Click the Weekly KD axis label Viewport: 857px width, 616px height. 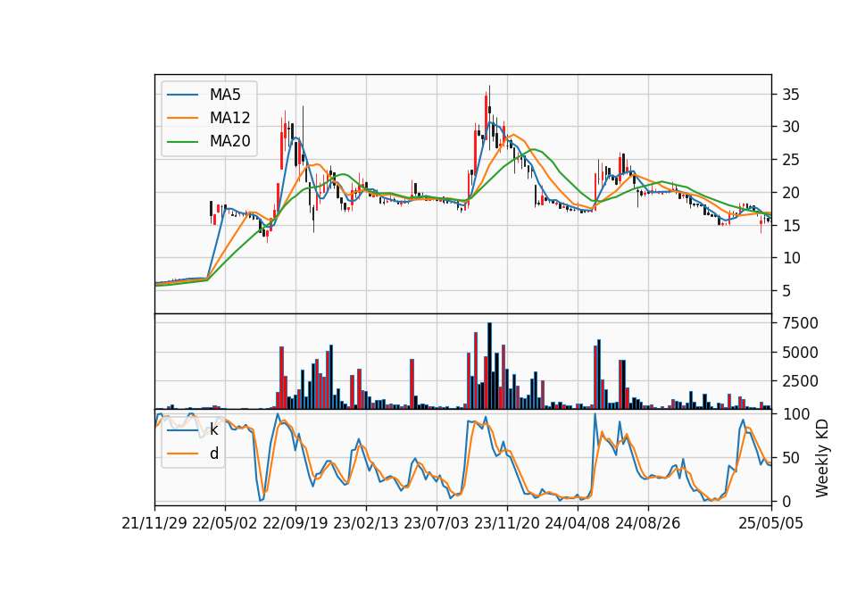[822, 458]
